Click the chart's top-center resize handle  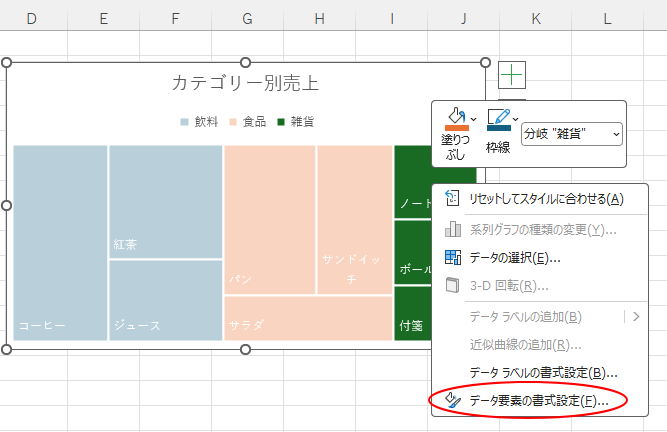coord(245,63)
